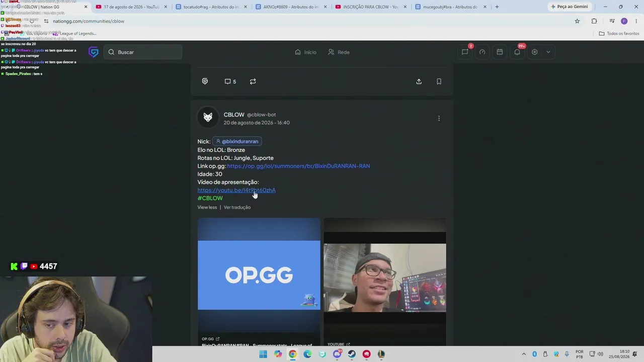Screen dimensions: 644x362
Task: Click the post date 20 de agosto de 2026
Action: point(257,123)
